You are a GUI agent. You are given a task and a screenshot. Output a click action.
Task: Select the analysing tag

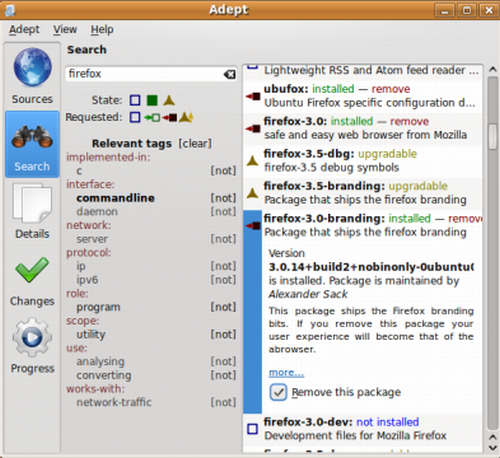[x=100, y=362]
